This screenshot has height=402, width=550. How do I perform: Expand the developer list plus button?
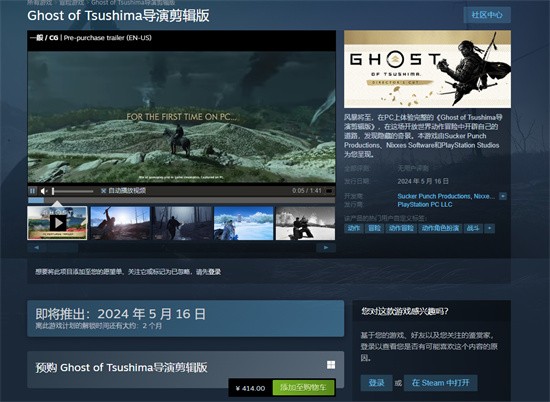tap(503, 196)
